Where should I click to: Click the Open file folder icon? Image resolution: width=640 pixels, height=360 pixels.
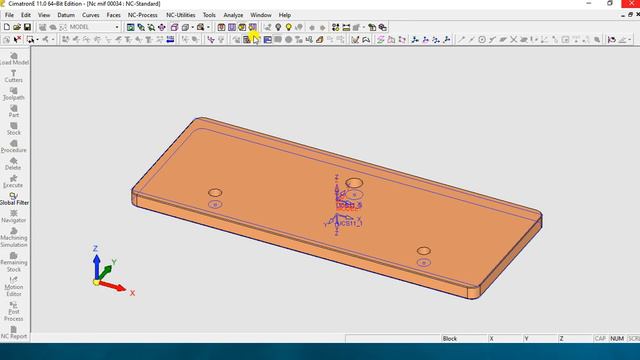pyautogui.click(x=17, y=27)
